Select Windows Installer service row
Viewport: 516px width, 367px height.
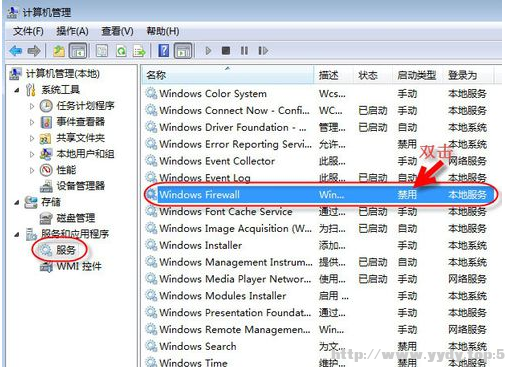[319, 245]
